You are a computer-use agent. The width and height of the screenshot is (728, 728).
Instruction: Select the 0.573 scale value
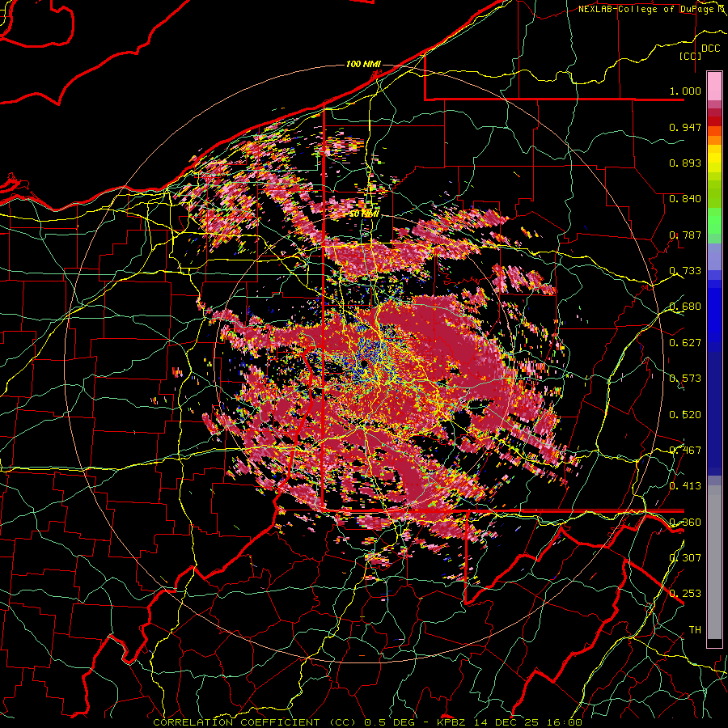point(685,379)
